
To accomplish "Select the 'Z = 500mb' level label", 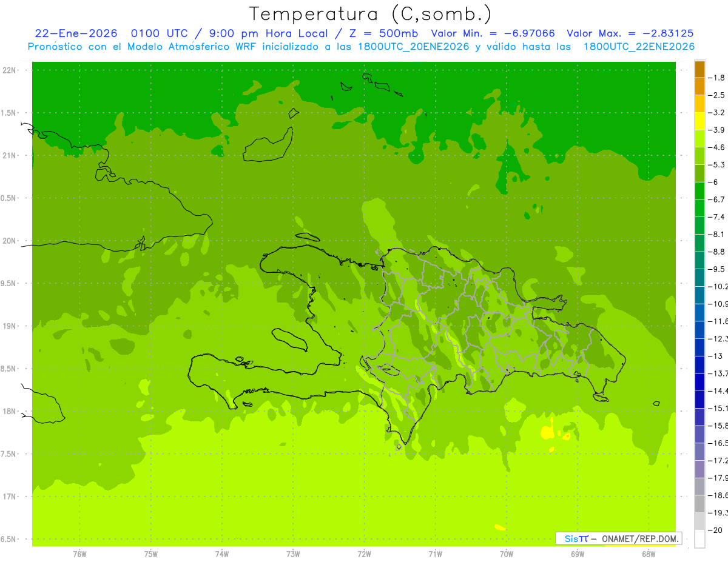I will pyautogui.click(x=383, y=33).
